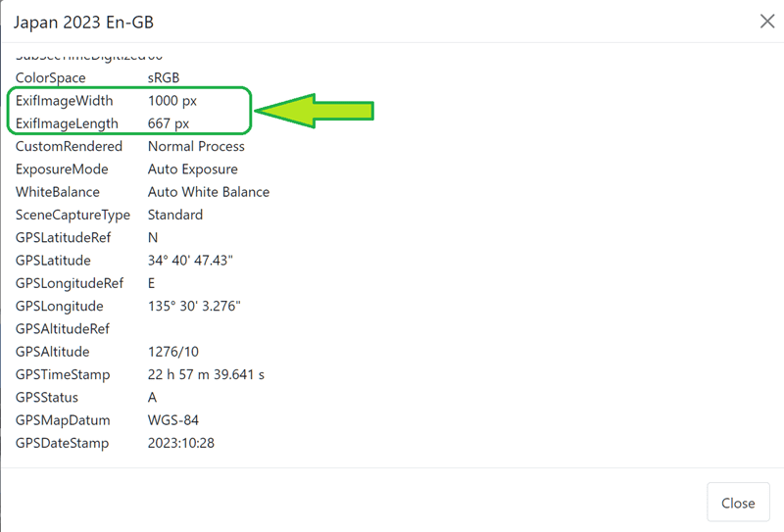Image resolution: width=784 pixels, height=532 pixels.
Task: Click the GPSAltitudeRef label
Action: (63, 329)
